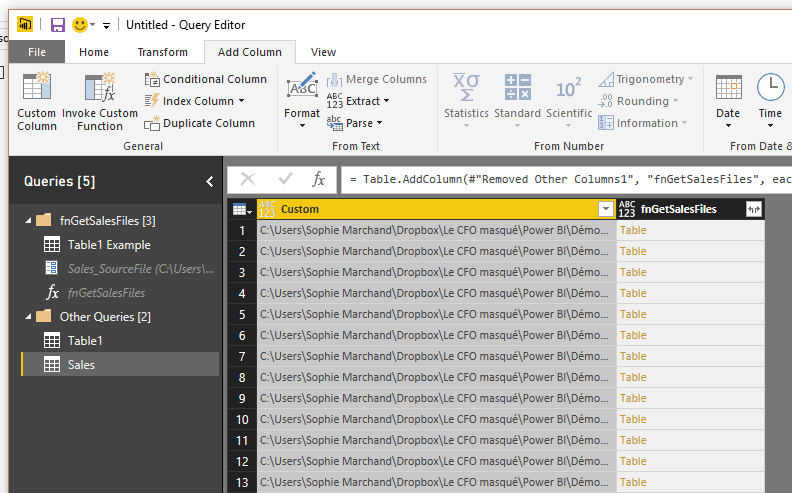Click the Save icon in title bar
Screen dimensions: 792x493
pos(58,24)
